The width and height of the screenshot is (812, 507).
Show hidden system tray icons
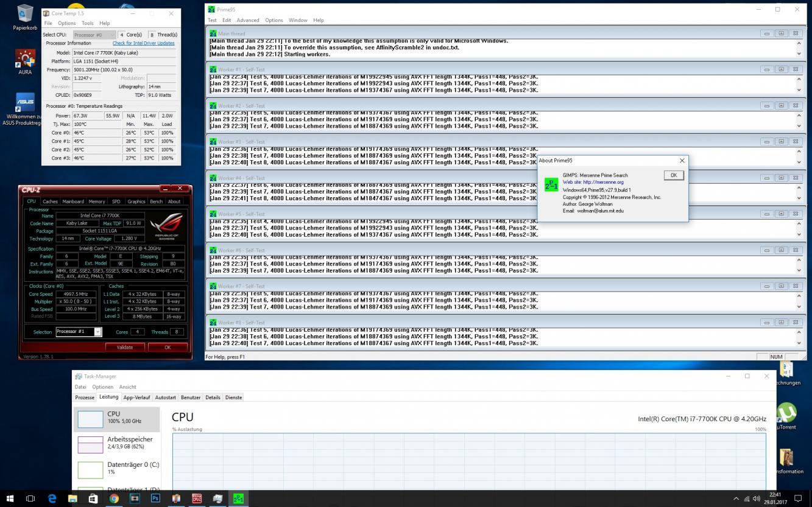click(736, 499)
